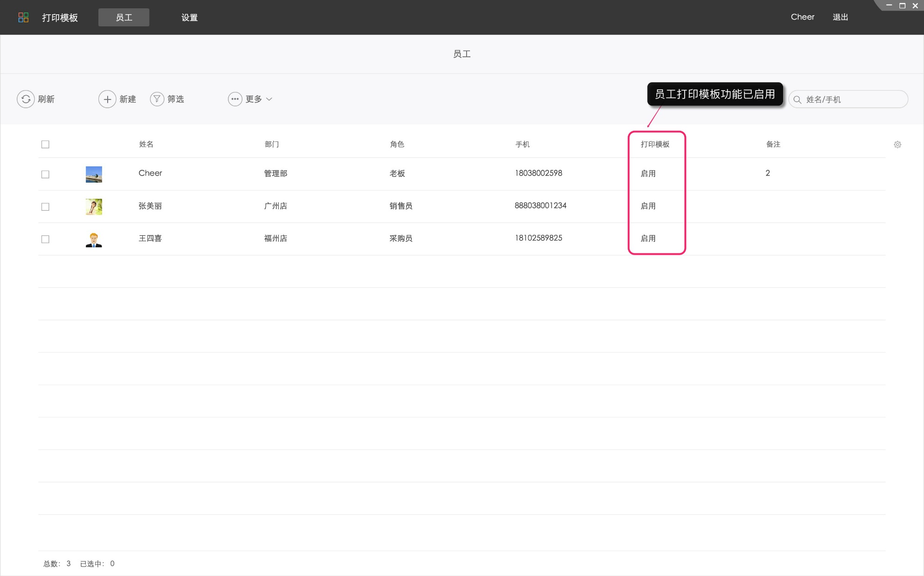Click 退出 to log out

pos(840,17)
